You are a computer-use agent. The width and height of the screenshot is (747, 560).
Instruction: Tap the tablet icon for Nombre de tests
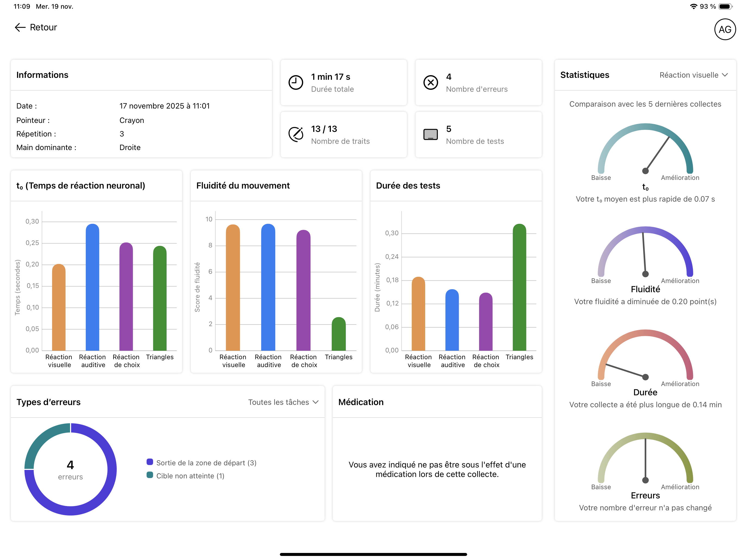[x=431, y=134]
